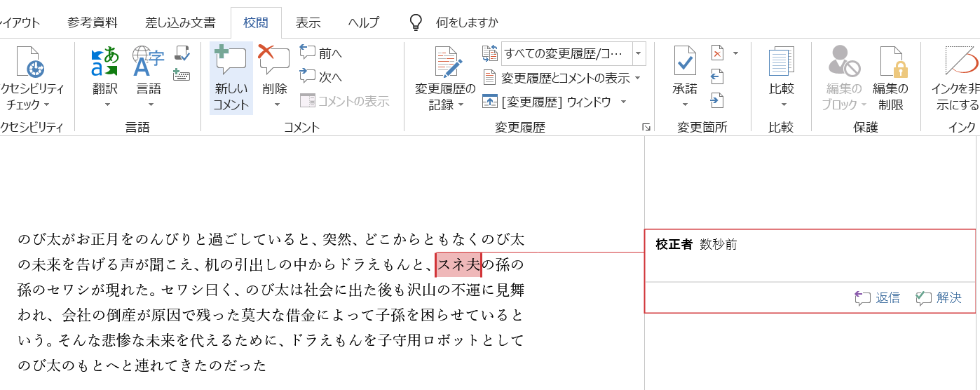Delete the comment with 削除 icon
The width and height of the screenshot is (980, 390).
pos(274,60)
